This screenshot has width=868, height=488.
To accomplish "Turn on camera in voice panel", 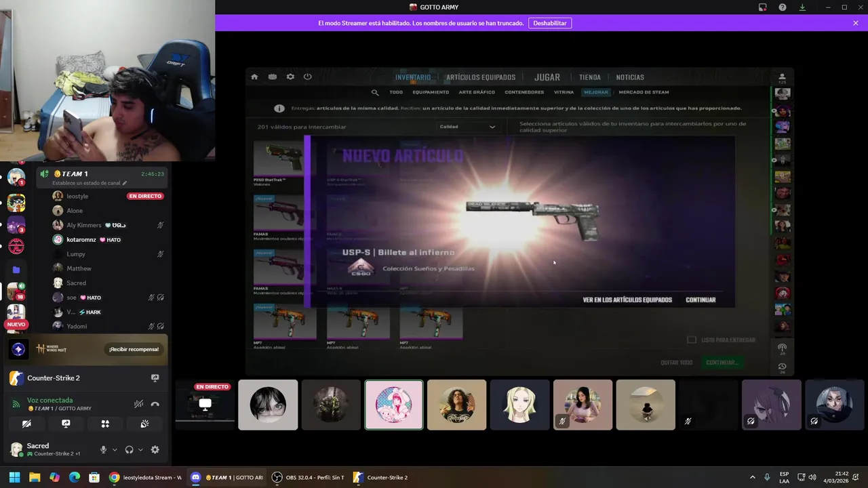I will point(26,424).
